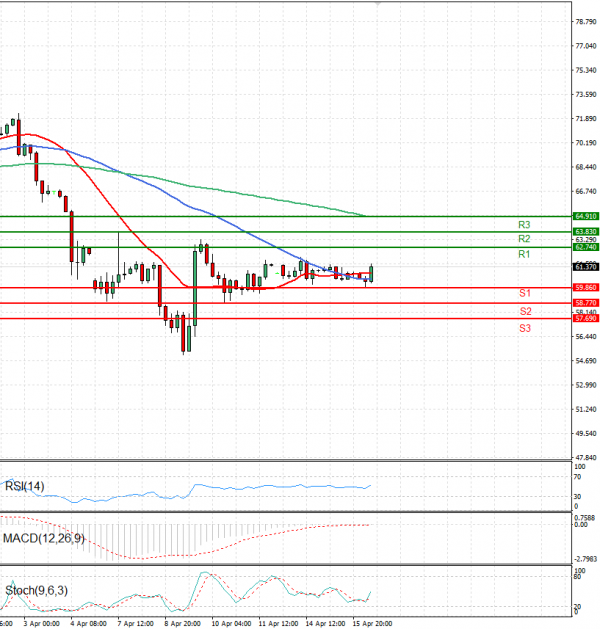Click the S2 support label
The width and height of the screenshot is (600, 629).
pos(525,311)
